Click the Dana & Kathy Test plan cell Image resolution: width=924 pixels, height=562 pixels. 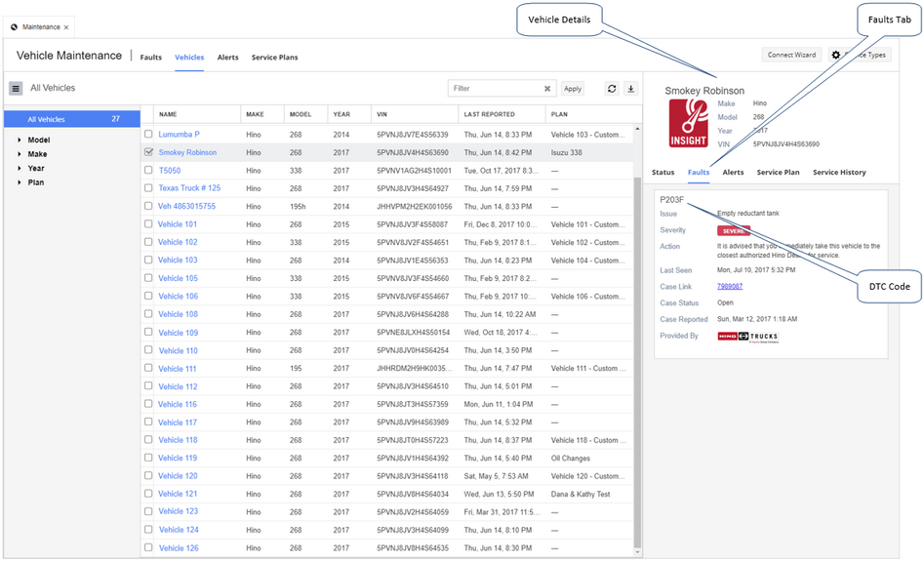581,494
